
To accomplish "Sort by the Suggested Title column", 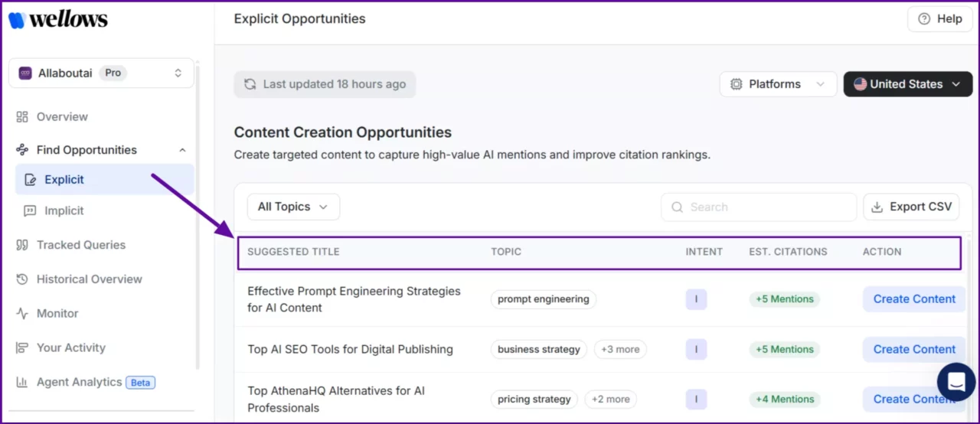I will tap(293, 252).
